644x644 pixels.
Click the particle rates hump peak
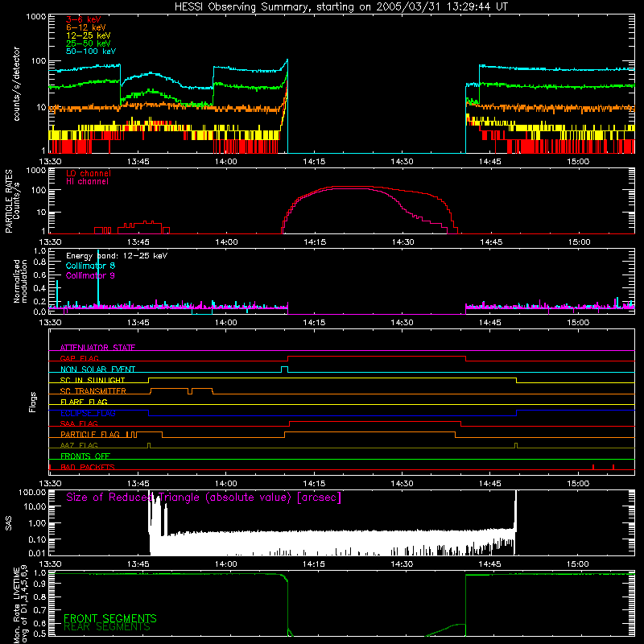[x=349, y=187]
